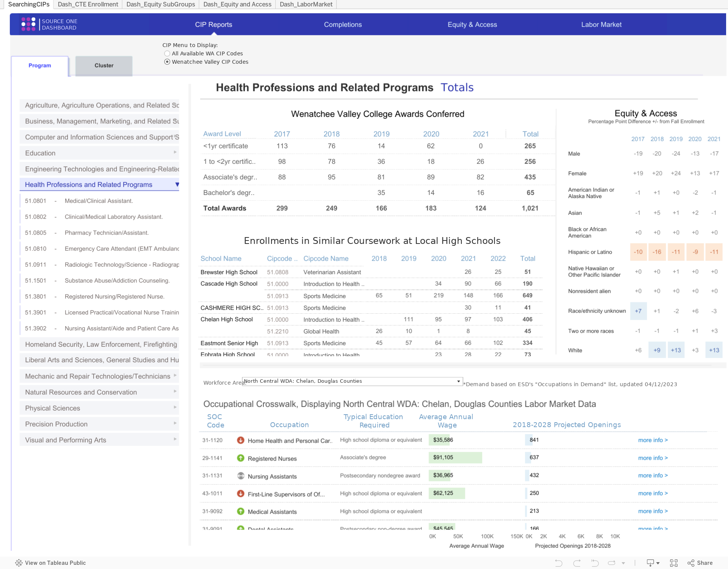728x569 pixels.
Task: Click the Tableau Public logo icon
Action: click(19, 563)
